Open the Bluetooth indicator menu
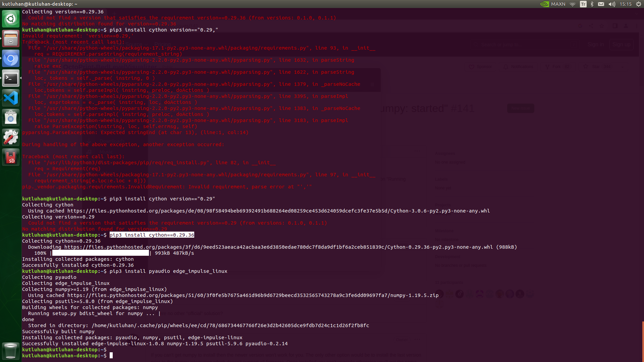This screenshot has height=362, width=644. [592, 4]
